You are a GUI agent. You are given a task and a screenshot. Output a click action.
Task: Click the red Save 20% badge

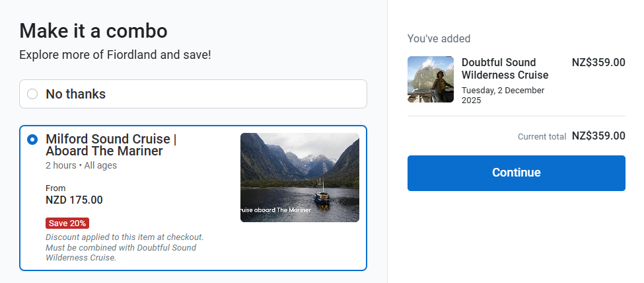(x=67, y=223)
